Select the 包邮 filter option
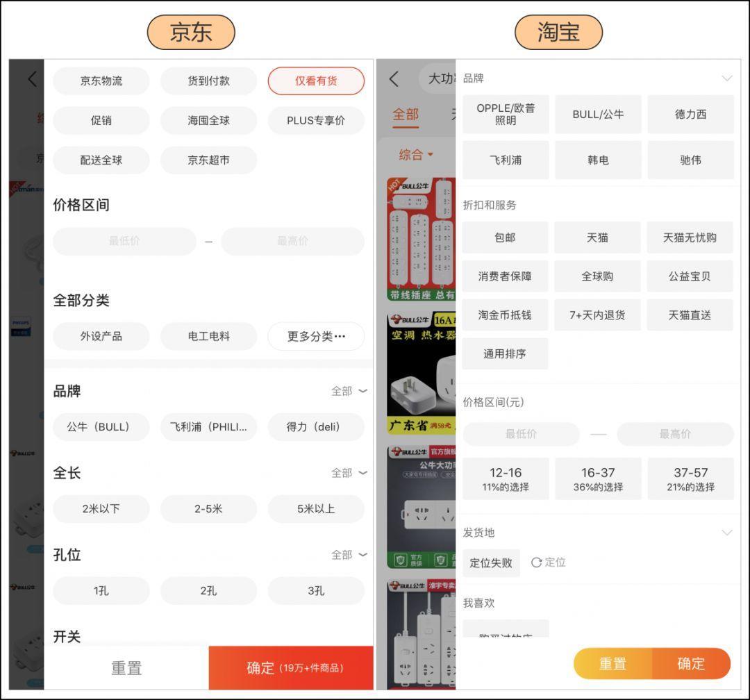 pyautogui.click(x=505, y=237)
